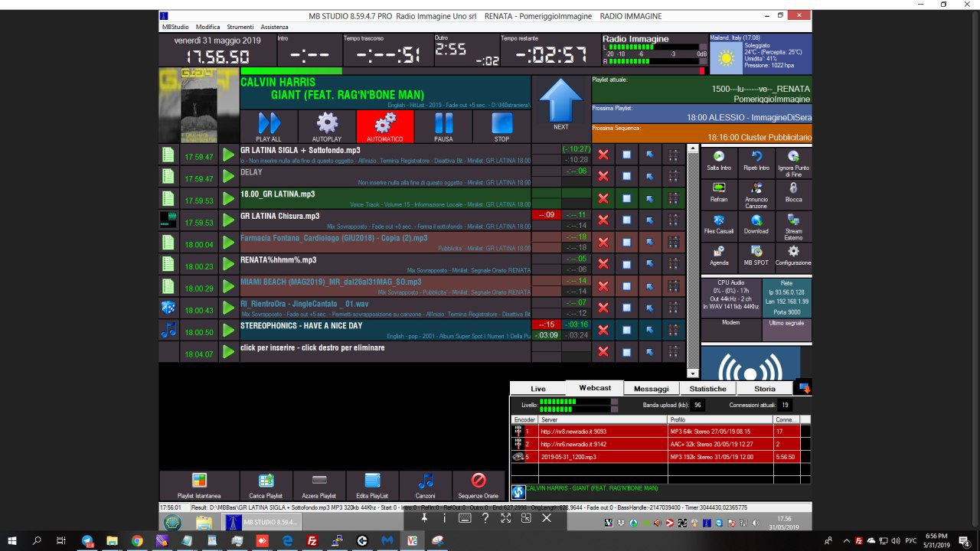Click the CALVIN HARRIS album art thumbnail

pyautogui.click(x=199, y=106)
